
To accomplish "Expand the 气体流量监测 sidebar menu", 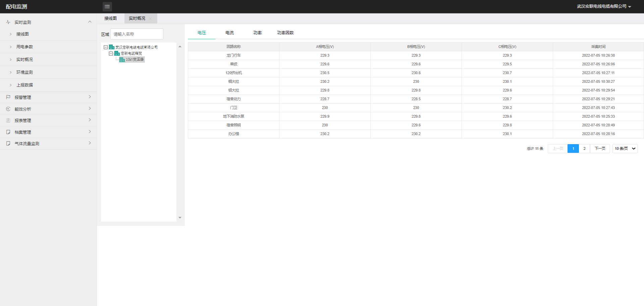I will point(90,143).
